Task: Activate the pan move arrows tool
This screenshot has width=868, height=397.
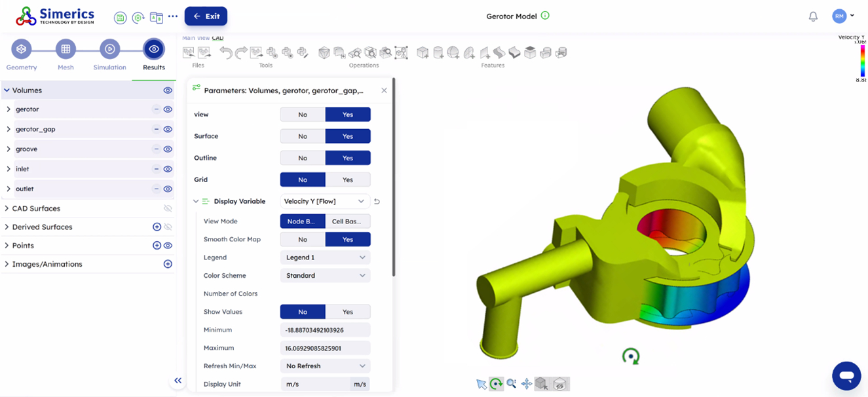Action: click(527, 384)
